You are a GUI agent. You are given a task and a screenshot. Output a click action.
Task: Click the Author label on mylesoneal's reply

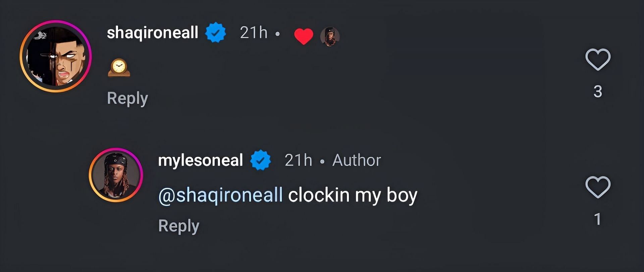click(357, 160)
